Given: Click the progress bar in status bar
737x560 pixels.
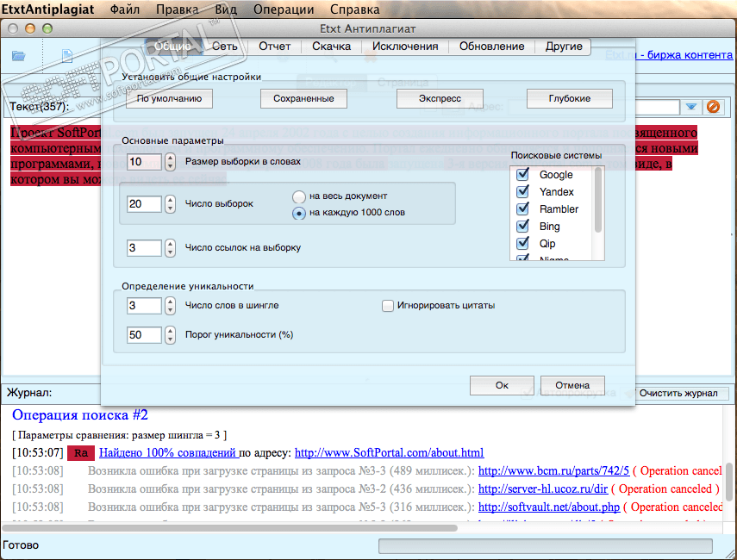Looking at the screenshot, I should pos(546,546).
